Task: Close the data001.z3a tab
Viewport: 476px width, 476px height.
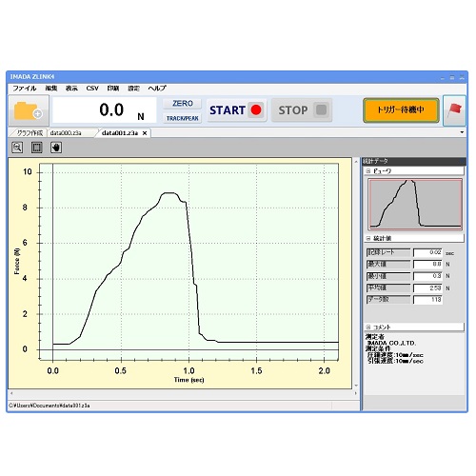Action: coord(145,133)
